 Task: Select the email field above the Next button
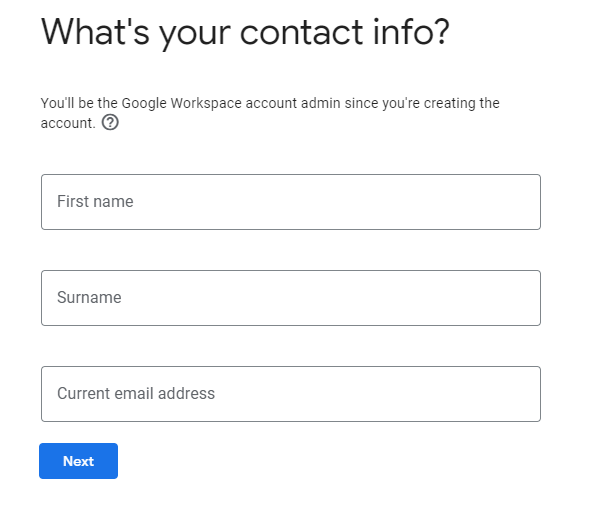click(x=291, y=394)
